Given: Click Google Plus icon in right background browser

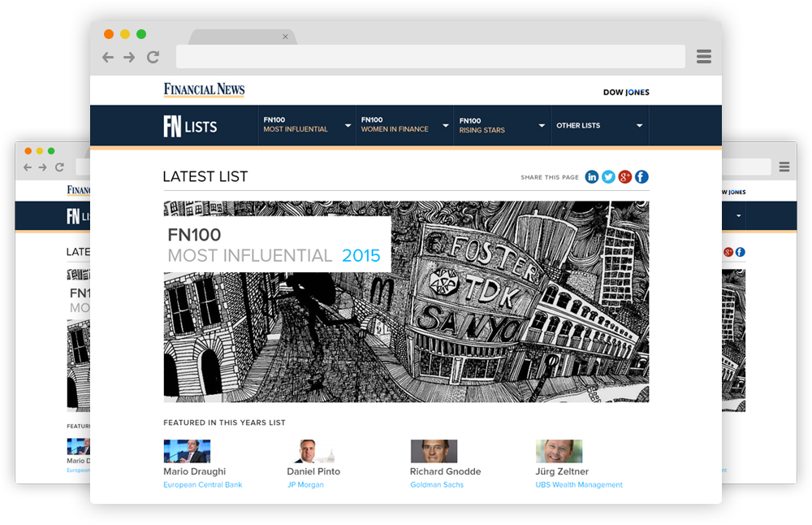Looking at the screenshot, I should click(728, 253).
